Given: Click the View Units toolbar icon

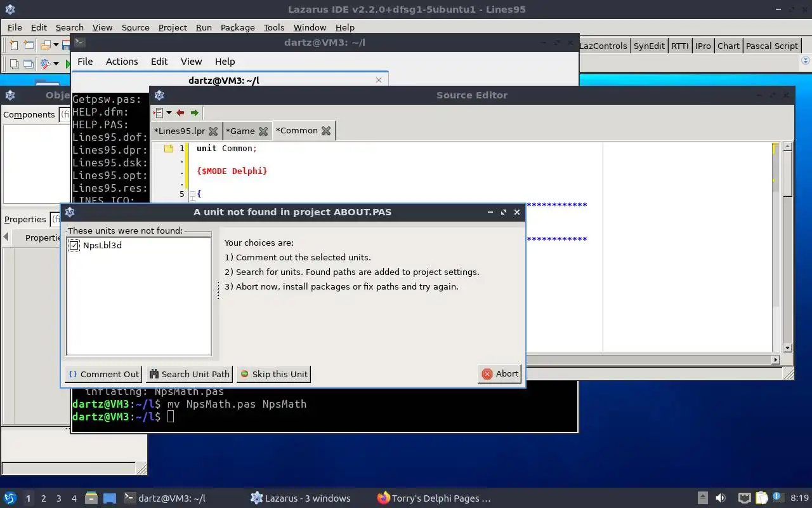Looking at the screenshot, I should pyautogui.click(x=13, y=63).
